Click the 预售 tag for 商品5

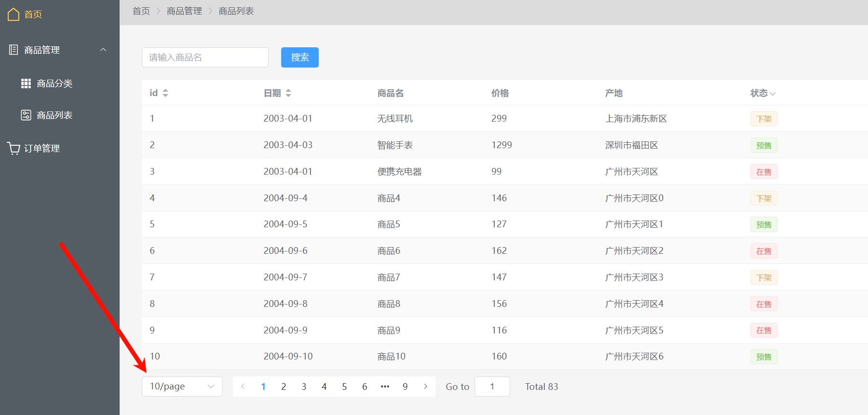point(764,224)
